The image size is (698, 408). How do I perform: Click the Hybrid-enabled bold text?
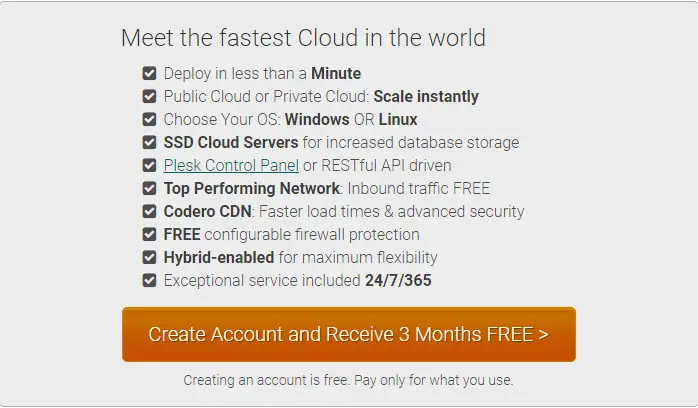pos(219,258)
